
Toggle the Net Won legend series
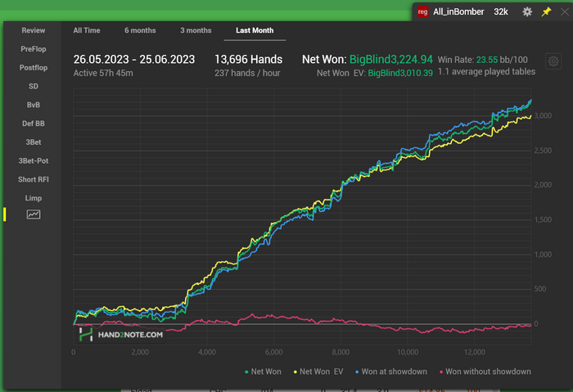263,372
